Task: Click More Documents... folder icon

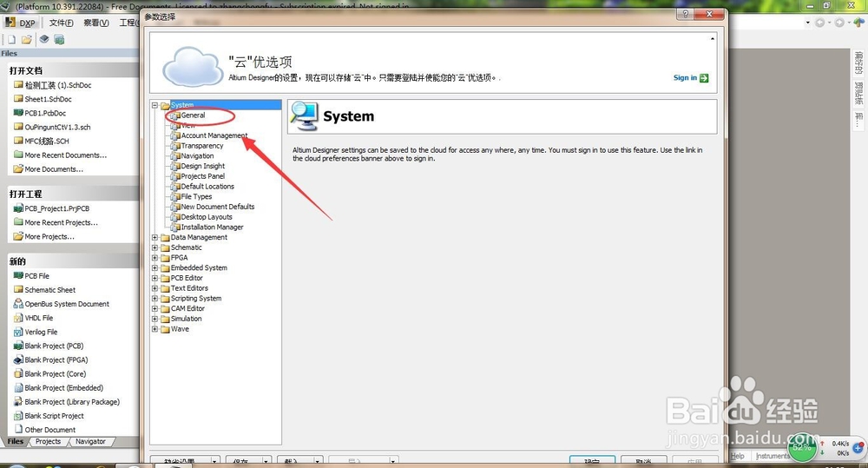Action: 18,169
